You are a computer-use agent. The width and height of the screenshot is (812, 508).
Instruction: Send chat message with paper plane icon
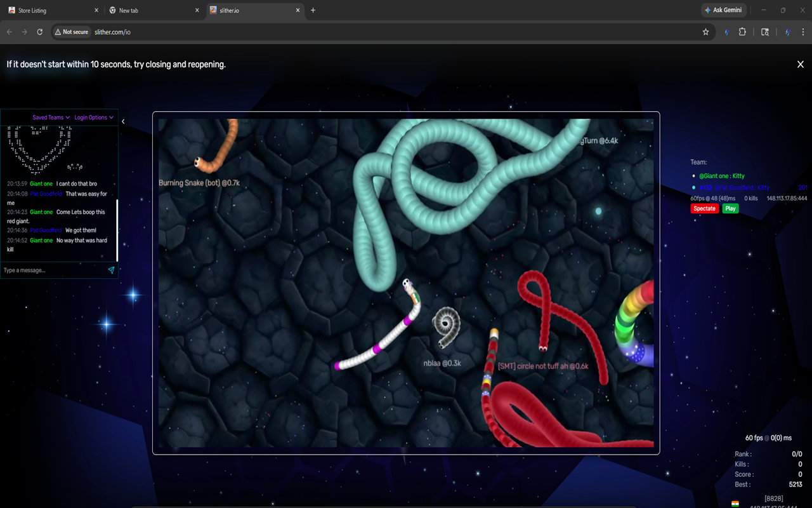(x=111, y=270)
